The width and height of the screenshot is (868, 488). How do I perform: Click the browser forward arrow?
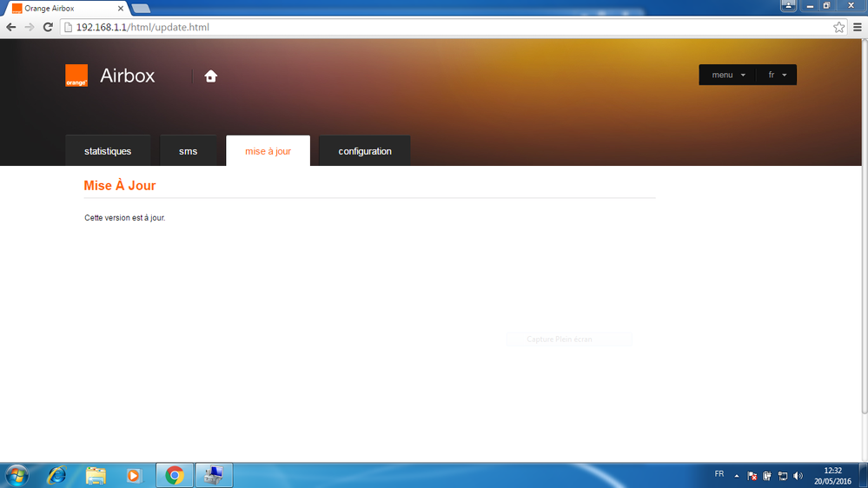point(30,27)
